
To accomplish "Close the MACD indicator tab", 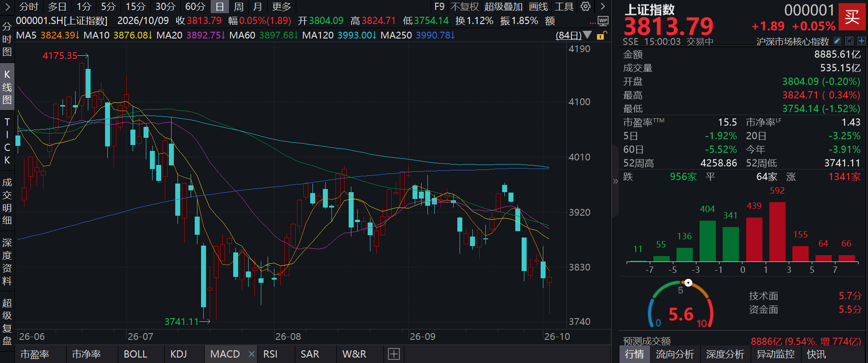I will point(252,354).
